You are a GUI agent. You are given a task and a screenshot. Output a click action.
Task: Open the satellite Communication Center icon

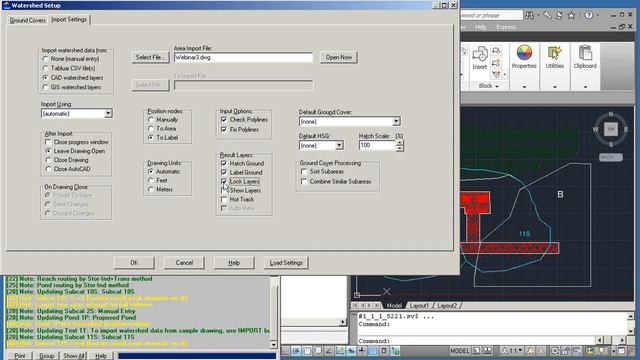tap(559, 16)
